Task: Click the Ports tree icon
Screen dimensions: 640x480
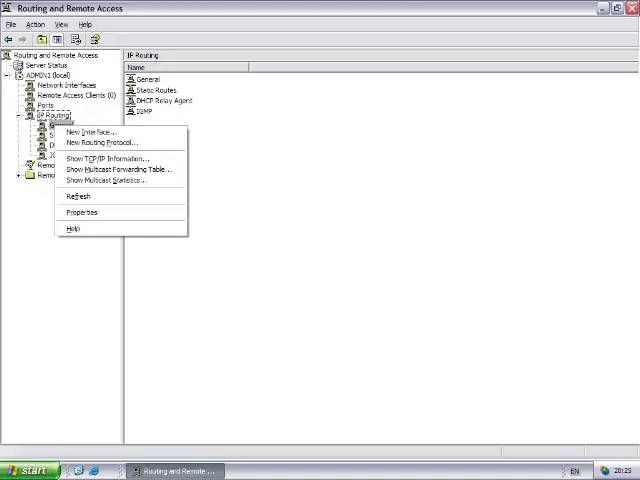Action: tap(30, 105)
